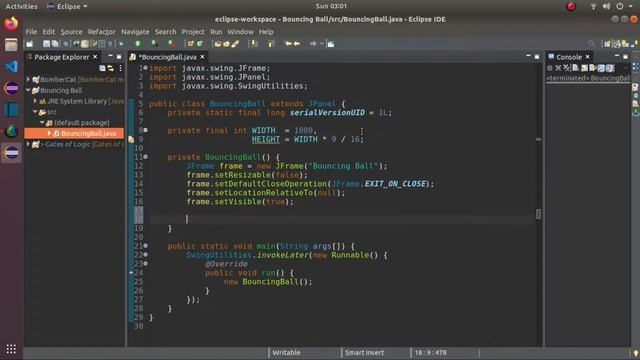Screen dimensions: 640x360
Task: Open the Eclipse app menu in top bar
Action: pos(67,7)
